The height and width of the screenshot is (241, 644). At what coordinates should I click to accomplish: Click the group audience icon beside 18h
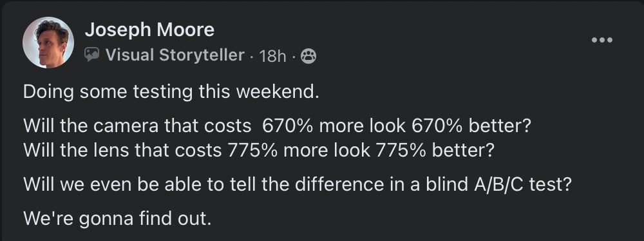pyautogui.click(x=308, y=56)
